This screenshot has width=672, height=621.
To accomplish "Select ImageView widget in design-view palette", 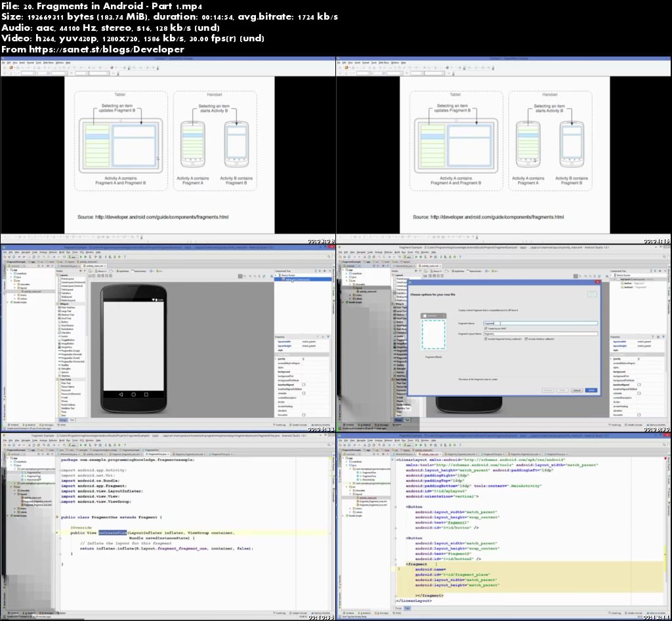I will pos(66,348).
